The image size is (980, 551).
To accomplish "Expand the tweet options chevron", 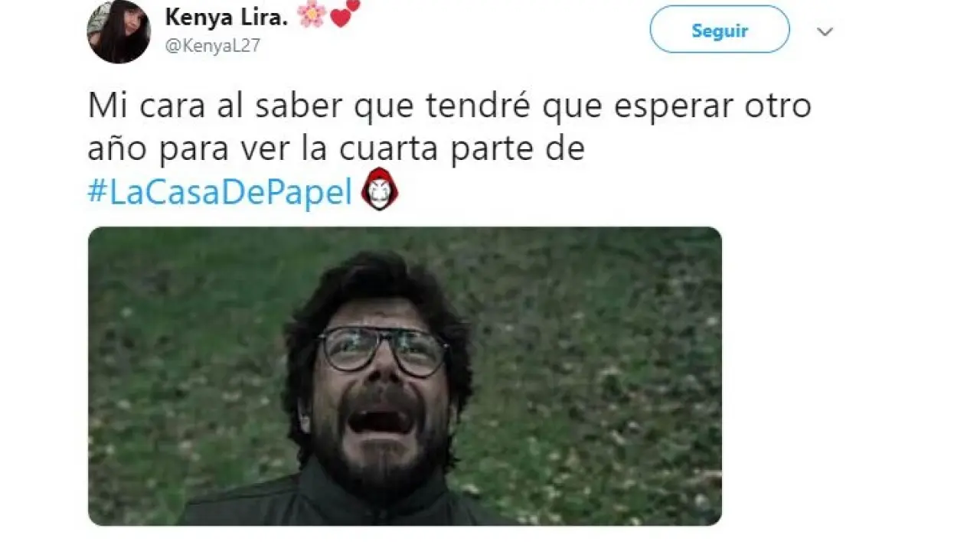I will 825,32.
